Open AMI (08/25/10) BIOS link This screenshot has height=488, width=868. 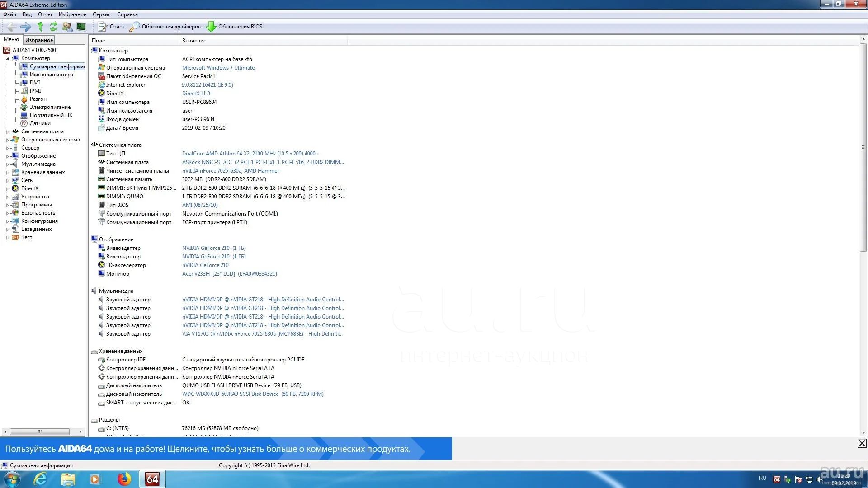[200, 205]
